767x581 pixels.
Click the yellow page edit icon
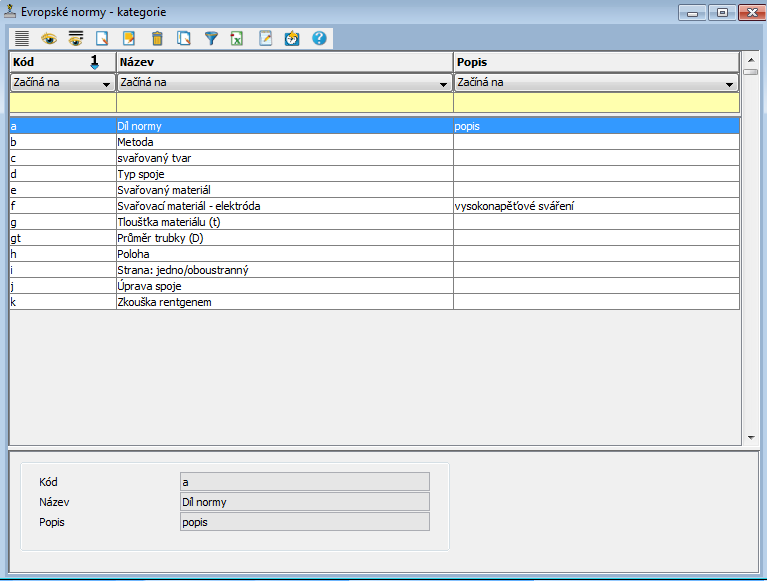[x=129, y=39]
